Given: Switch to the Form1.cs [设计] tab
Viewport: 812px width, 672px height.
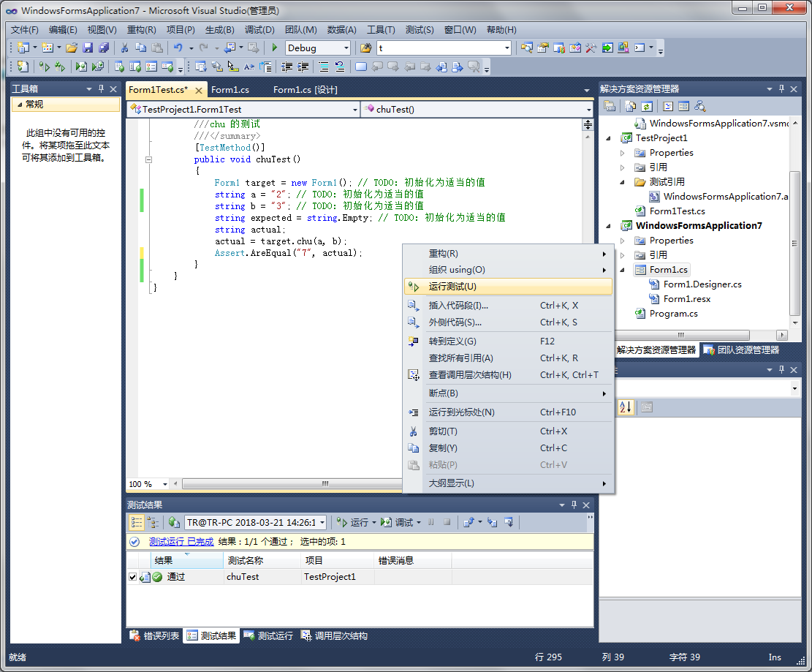Looking at the screenshot, I should coord(305,90).
